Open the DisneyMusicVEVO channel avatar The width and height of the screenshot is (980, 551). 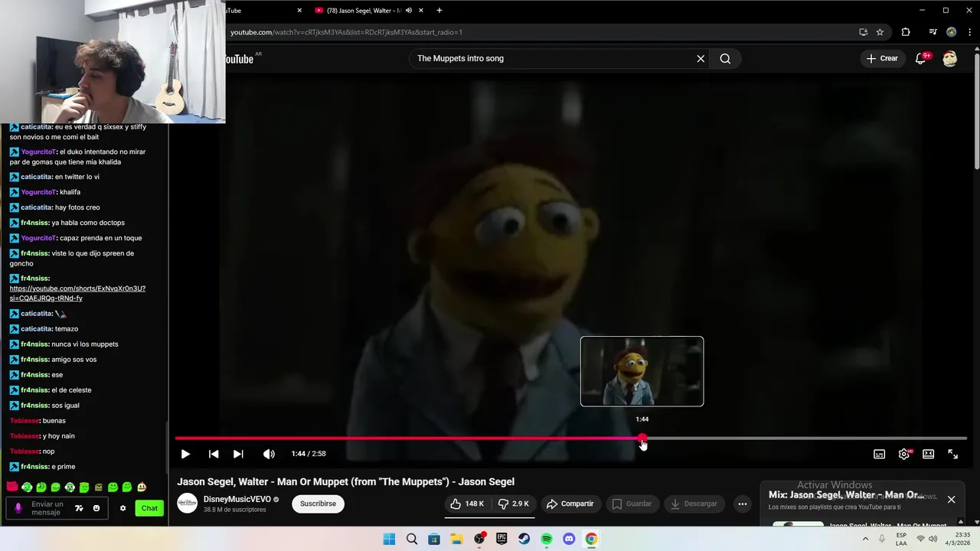coord(187,504)
